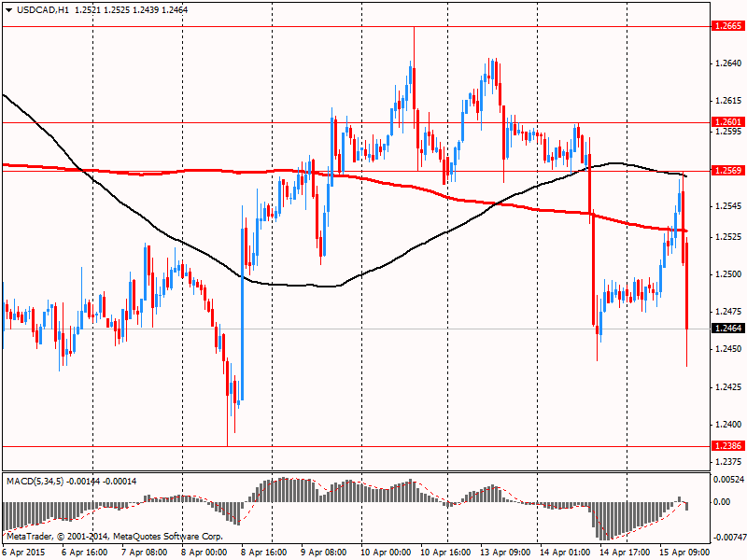Click the 9 Apr 08:00 time label
Viewport: 747px width, 560px height.
click(323, 553)
